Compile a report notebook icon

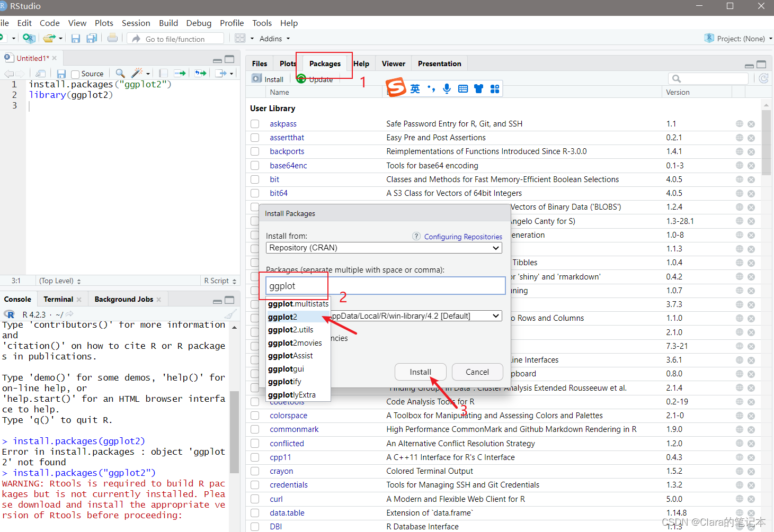164,73
